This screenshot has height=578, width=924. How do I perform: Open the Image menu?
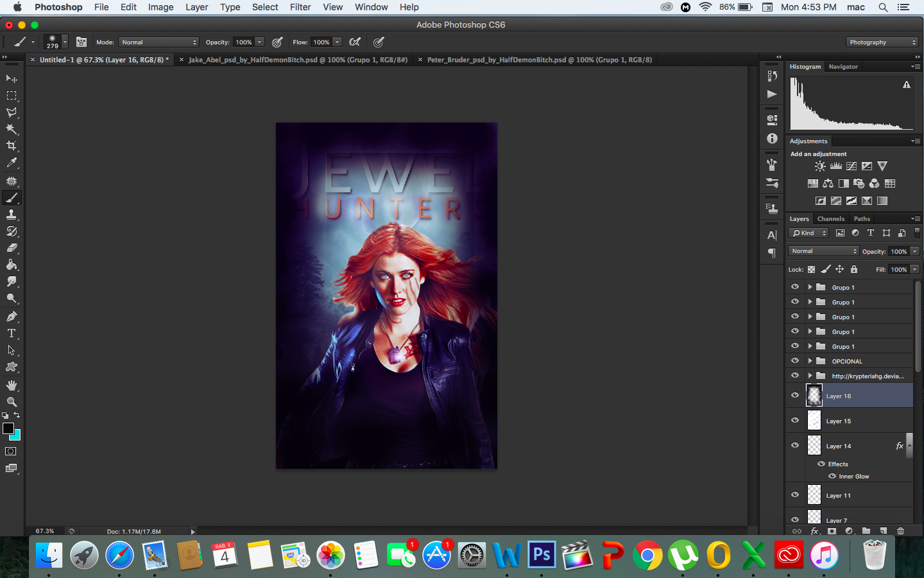160,7
